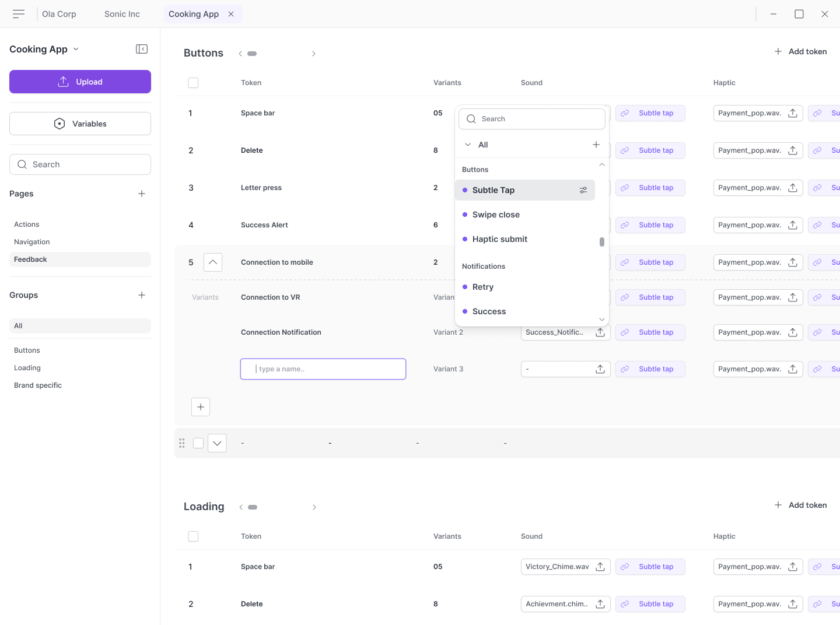Image resolution: width=840 pixels, height=625 pixels.
Task: Click link icon beside Connection to VR Subtle tap
Action: point(625,297)
